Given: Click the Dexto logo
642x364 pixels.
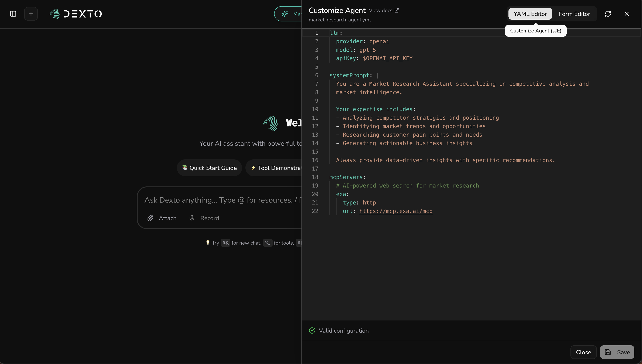Looking at the screenshot, I should (75, 14).
